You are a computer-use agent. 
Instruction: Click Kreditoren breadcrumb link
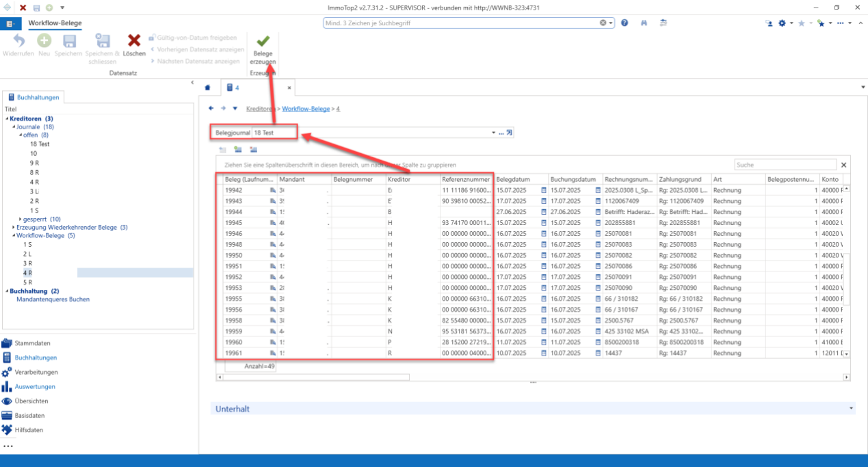point(261,109)
